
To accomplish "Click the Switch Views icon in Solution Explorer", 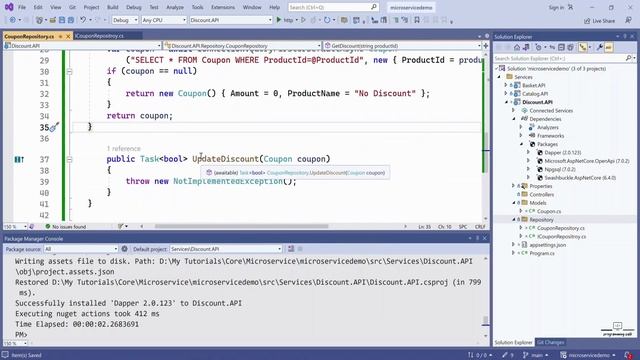I will pos(526,48).
